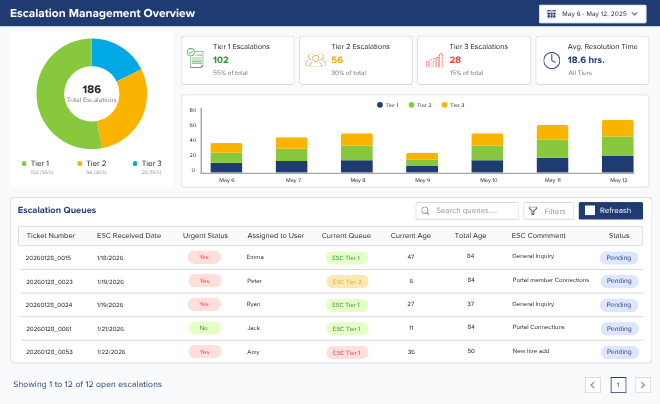Go to the next page arrow
The height and width of the screenshot is (404, 660).
(x=643, y=385)
